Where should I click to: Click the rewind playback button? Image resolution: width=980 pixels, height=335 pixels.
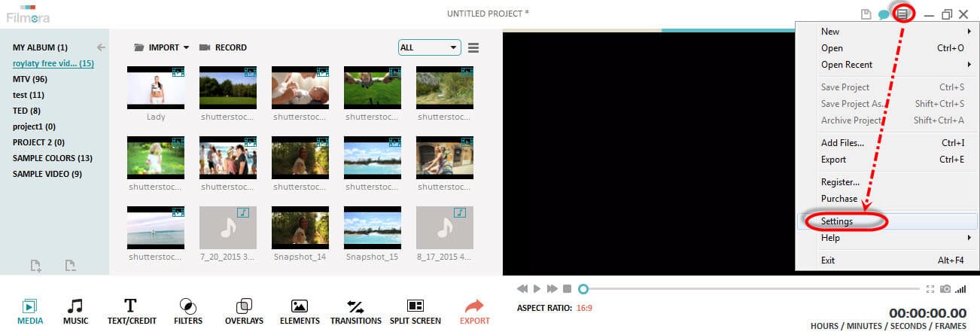click(522, 289)
